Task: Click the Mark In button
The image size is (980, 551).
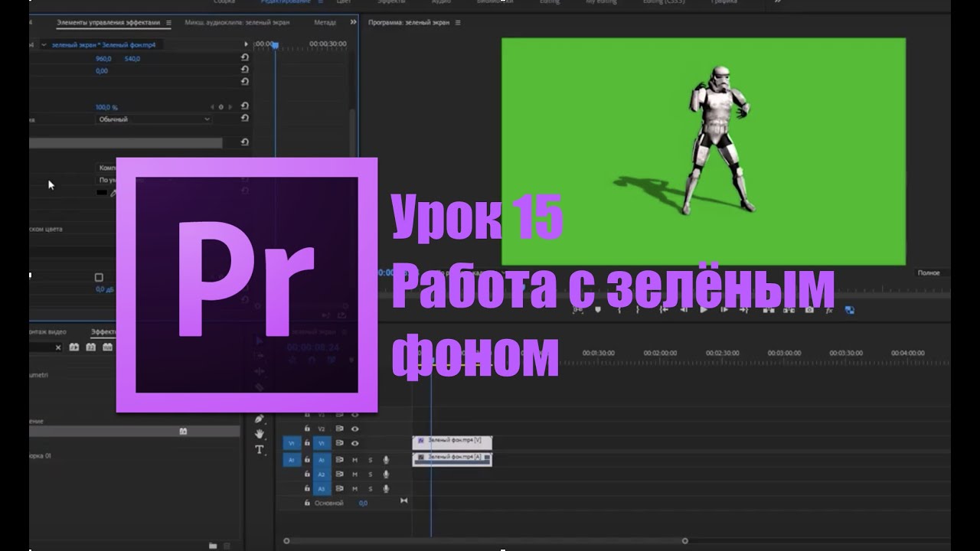Action: pyautogui.click(x=619, y=309)
